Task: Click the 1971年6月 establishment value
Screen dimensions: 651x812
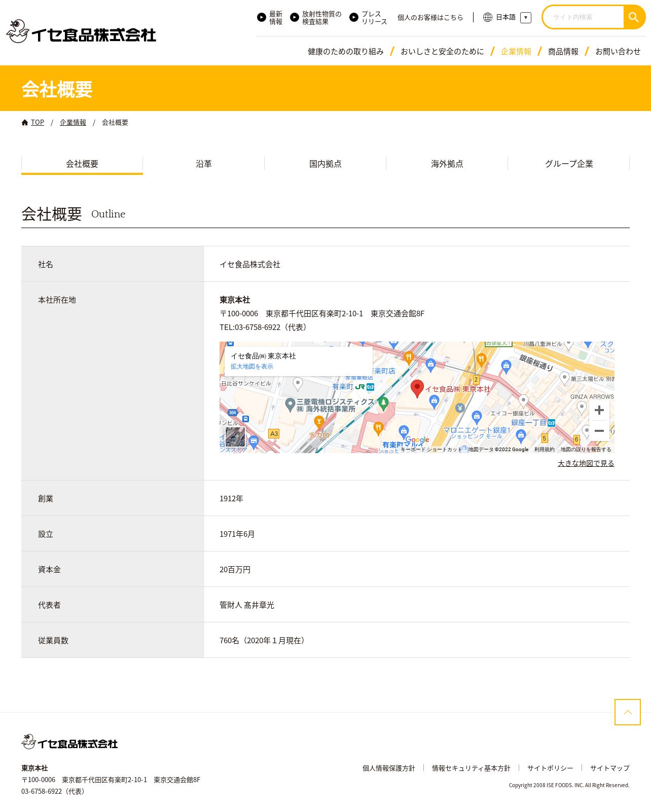Action: 237,534
